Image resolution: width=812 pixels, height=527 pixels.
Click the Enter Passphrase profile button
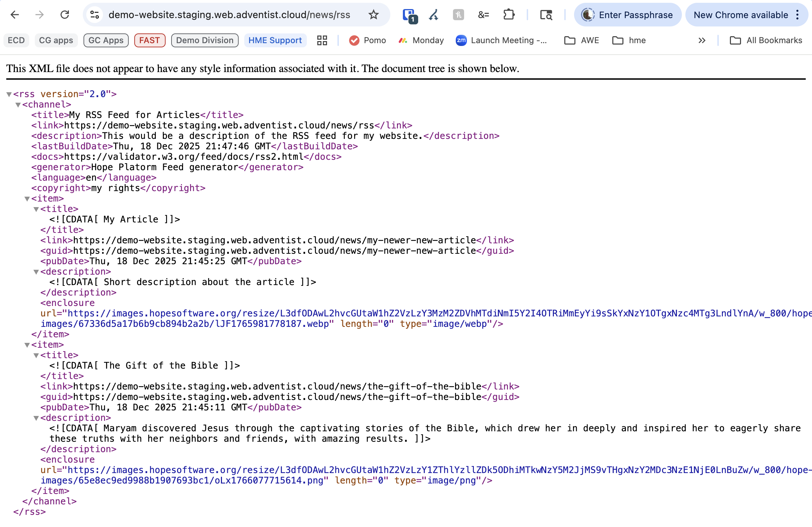pyautogui.click(x=627, y=15)
